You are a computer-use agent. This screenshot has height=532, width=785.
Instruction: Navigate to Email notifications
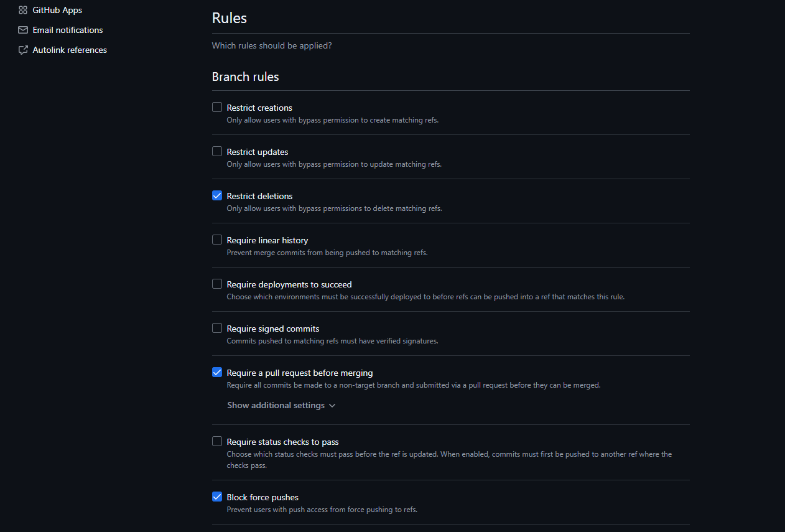point(68,29)
